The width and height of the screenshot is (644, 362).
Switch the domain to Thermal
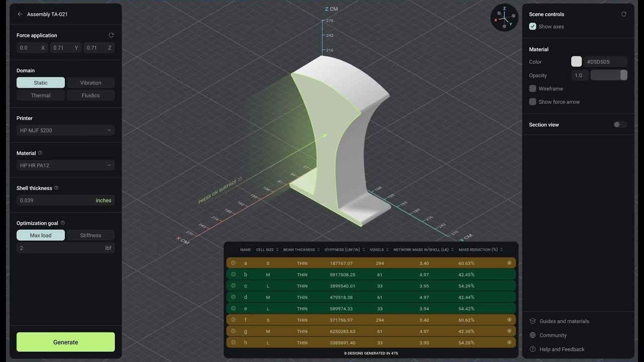click(x=41, y=95)
